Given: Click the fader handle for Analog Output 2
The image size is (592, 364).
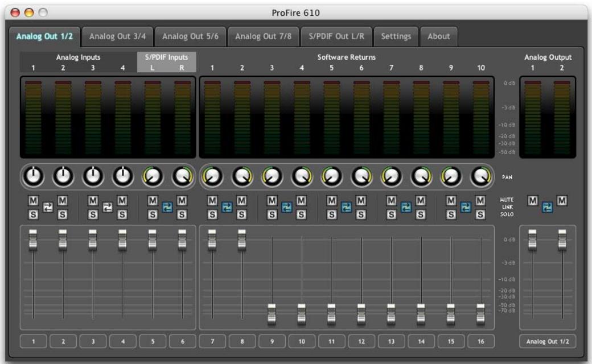Looking at the screenshot, I should point(562,240).
